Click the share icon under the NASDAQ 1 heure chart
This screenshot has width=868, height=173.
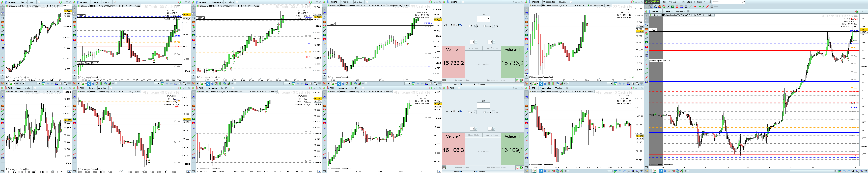click(89, 83)
